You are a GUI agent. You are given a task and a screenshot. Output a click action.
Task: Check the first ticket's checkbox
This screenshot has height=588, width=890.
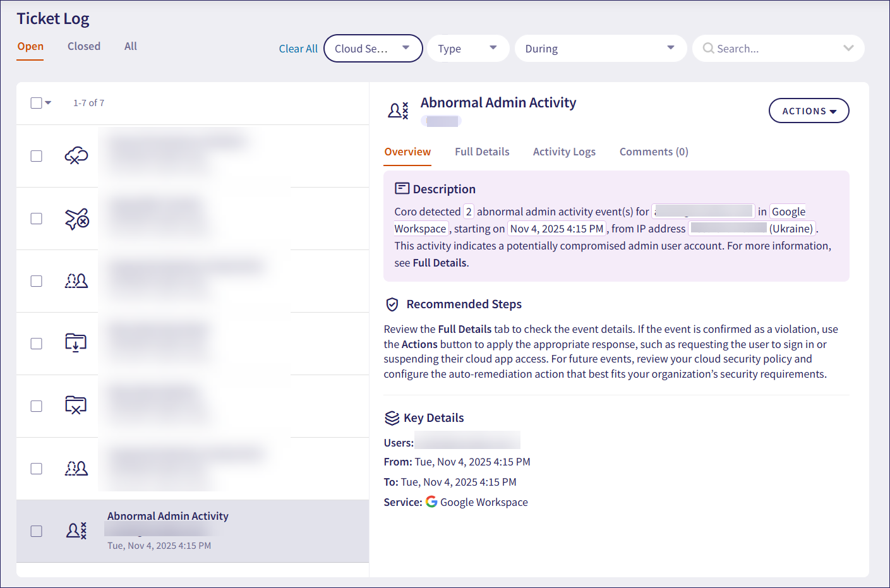(x=36, y=155)
